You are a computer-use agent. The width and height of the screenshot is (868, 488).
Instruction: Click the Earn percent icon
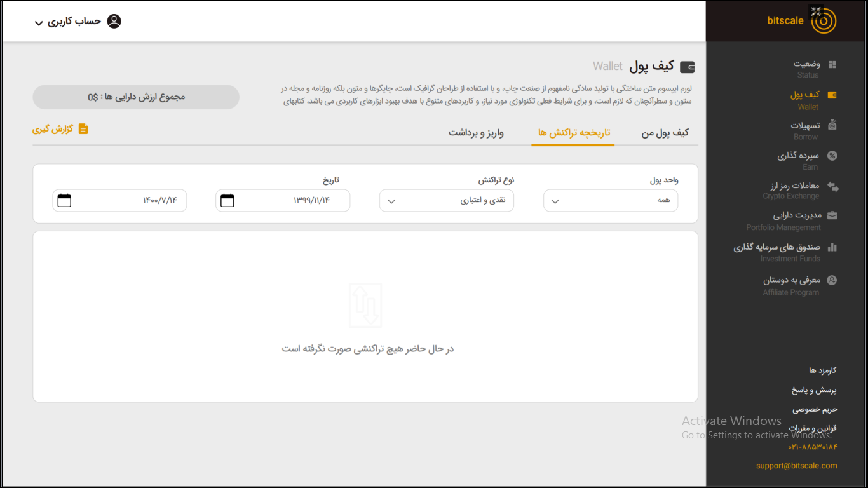click(x=832, y=156)
